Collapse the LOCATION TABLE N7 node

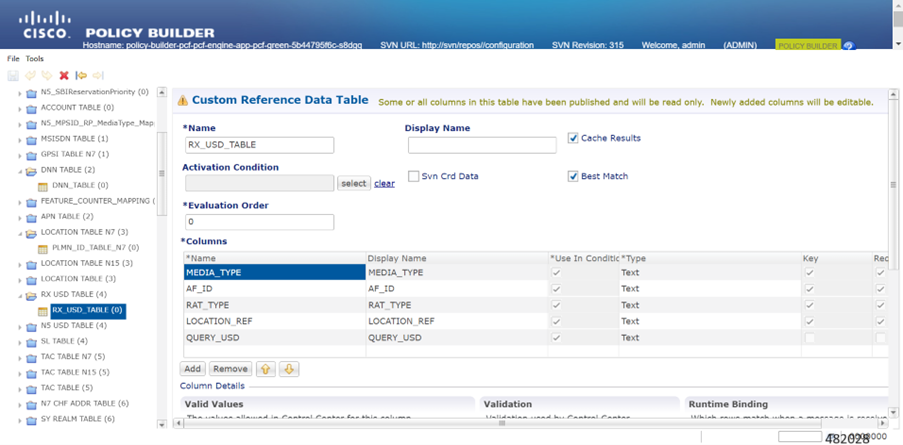click(20, 233)
